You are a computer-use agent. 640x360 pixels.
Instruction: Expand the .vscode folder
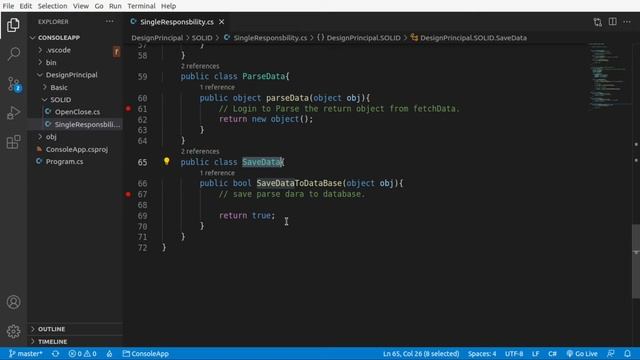pyautogui.click(x=75, y=50)
